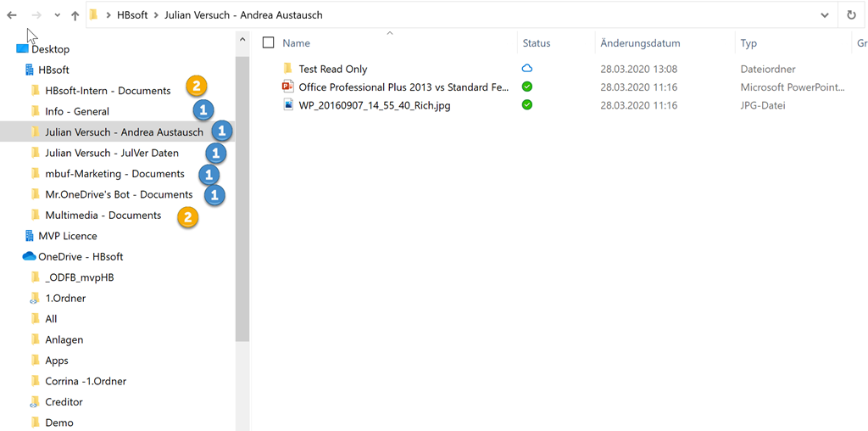The width and height of the screenshot is (868, 431).
Task: Click the Up one level arrow
Action: coord(75,15)
